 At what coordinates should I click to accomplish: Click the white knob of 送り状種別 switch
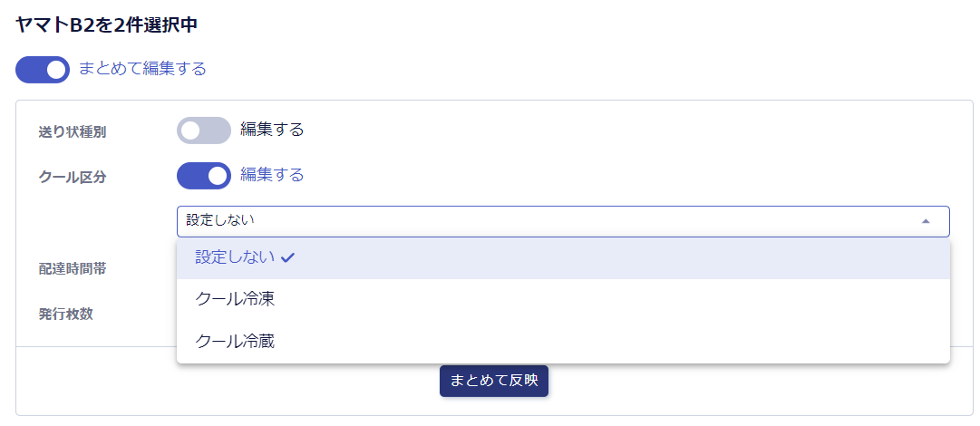[x=190, y=131]
